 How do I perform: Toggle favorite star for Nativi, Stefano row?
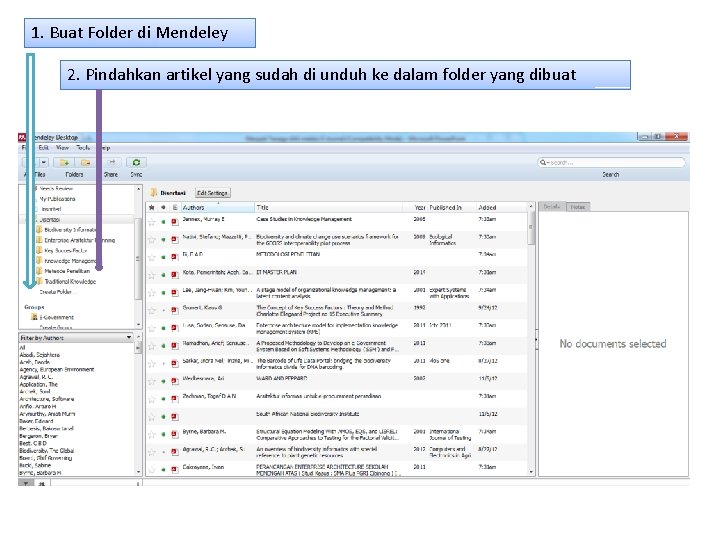[x=152, y=240]
